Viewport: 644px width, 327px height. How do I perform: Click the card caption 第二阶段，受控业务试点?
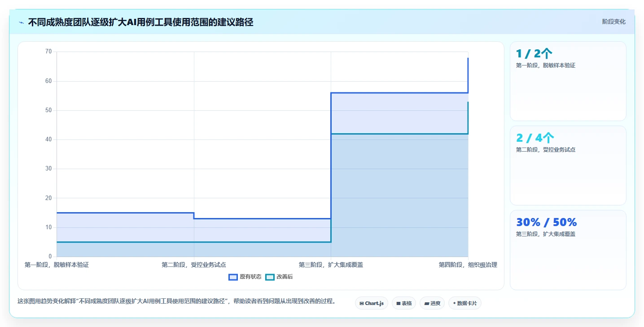546,149
